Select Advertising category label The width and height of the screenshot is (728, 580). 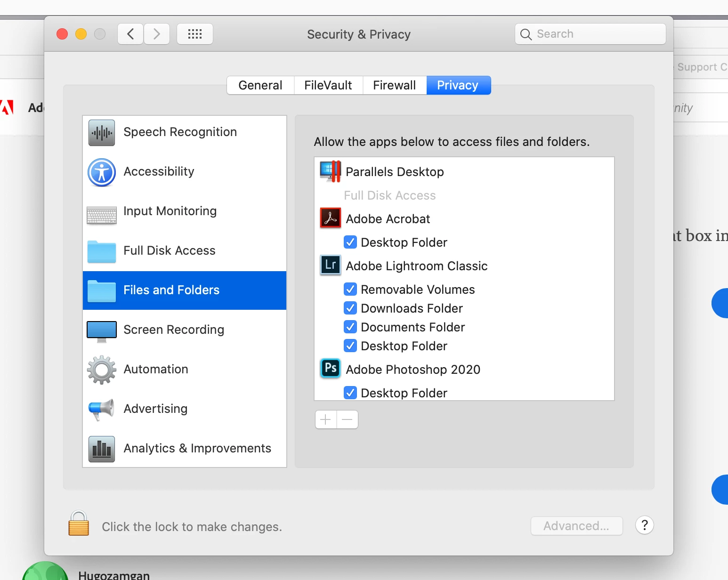[x=155, y=409]
